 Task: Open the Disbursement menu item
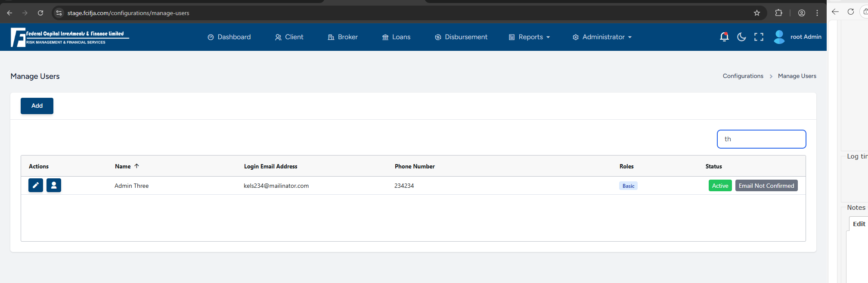461,37
